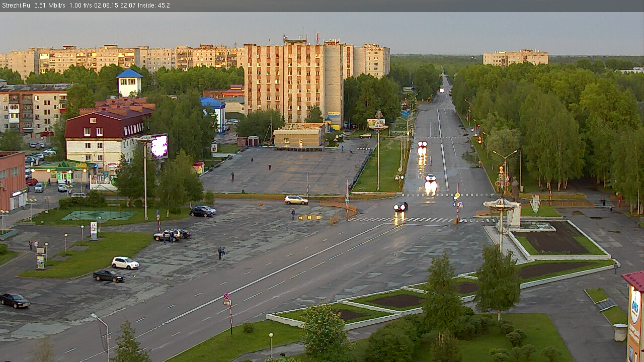Click the "Strezhi.Ru" overlay text
Screen dimensions: 644x362
pyautogui.click(x=16, y=6)
